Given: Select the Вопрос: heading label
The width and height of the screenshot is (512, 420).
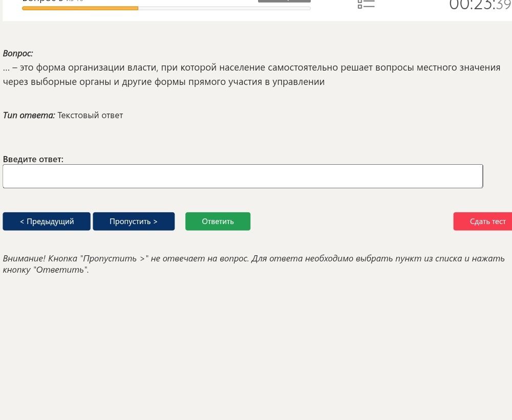Looking at the screenshot, I should pos(18,53).
